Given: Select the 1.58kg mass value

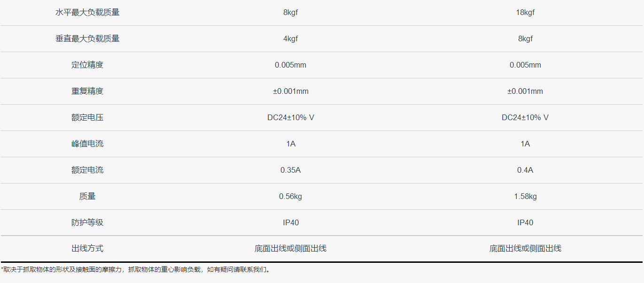Looking at the screenshot, I should point(525,197).
